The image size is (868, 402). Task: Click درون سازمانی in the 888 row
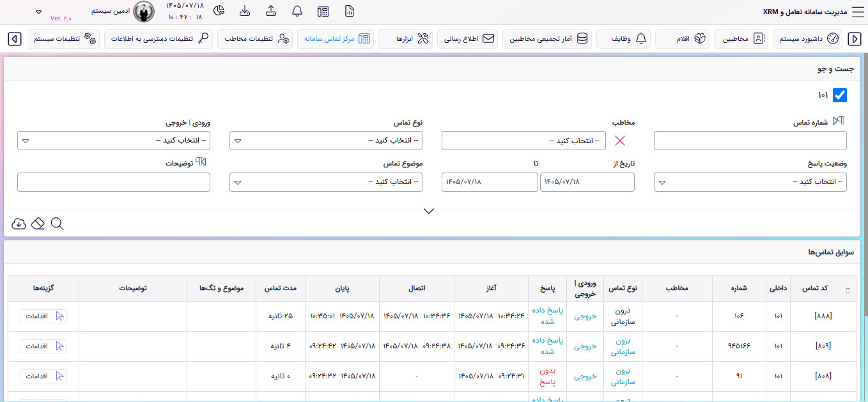click(622, 316)
